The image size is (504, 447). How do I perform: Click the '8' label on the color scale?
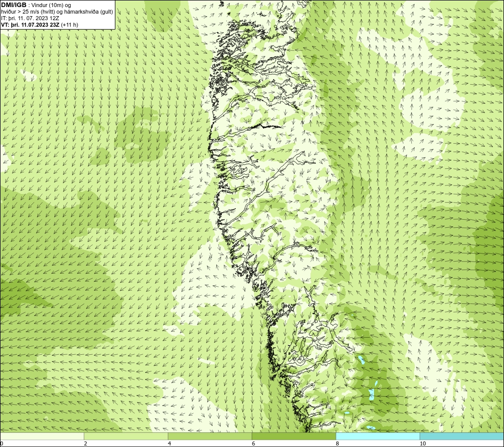[337, 444]
